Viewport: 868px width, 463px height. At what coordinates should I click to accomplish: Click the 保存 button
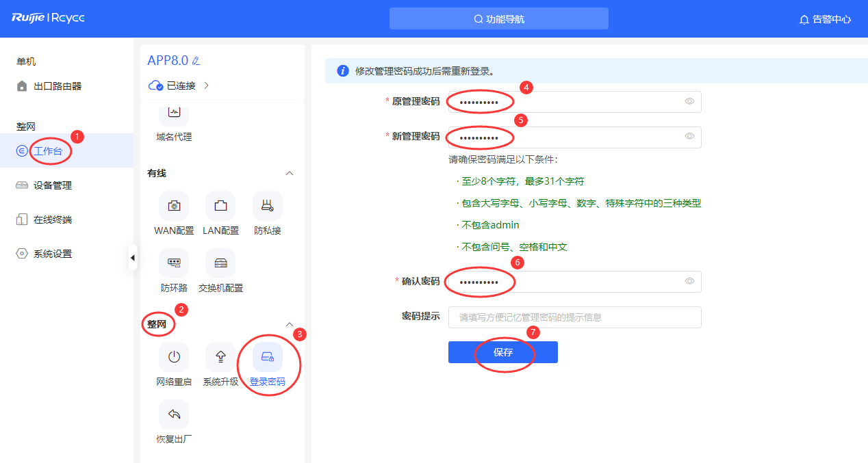pyautogui.click(x=503, y=352)
